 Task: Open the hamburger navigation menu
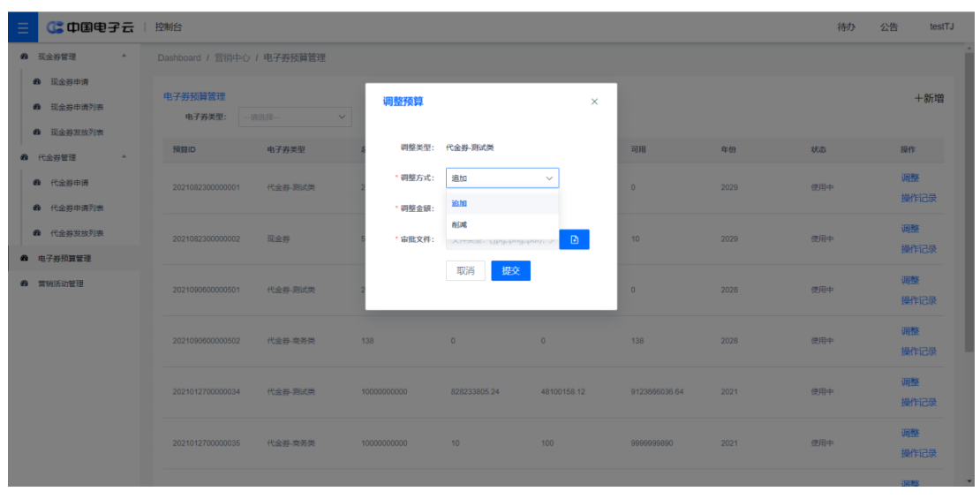click(23, 27)
